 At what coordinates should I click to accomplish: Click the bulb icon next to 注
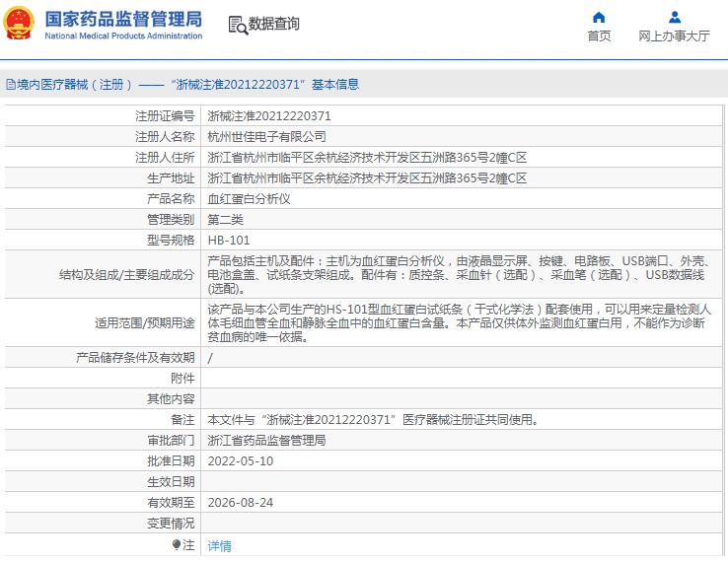pos(177,544)
